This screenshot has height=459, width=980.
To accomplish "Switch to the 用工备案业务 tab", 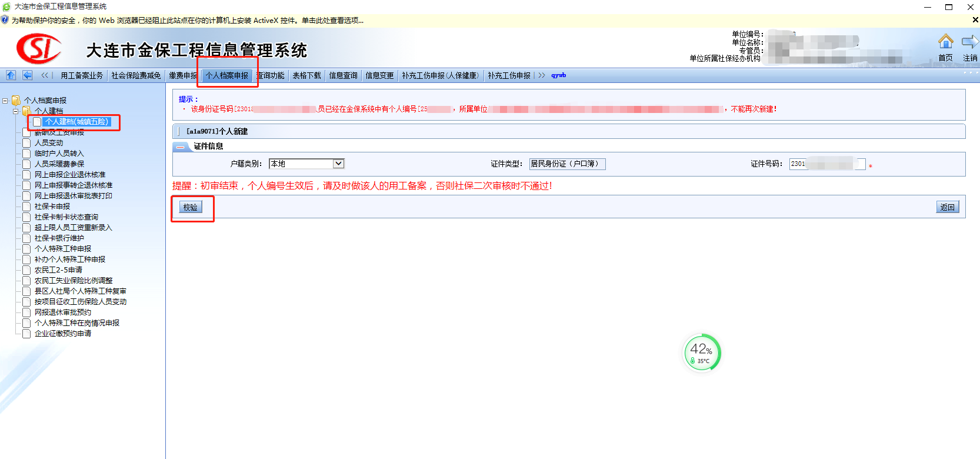I will 82,75.
